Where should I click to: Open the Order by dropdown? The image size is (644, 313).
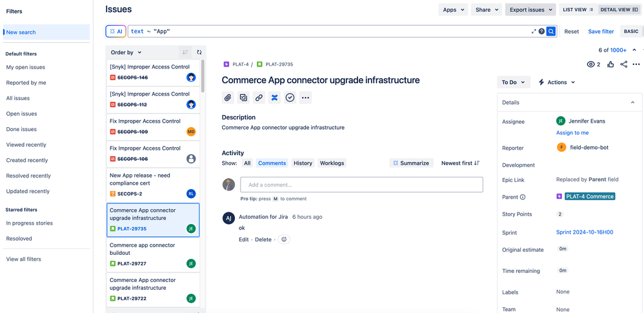pyautogui.click(x=126, y=52)
